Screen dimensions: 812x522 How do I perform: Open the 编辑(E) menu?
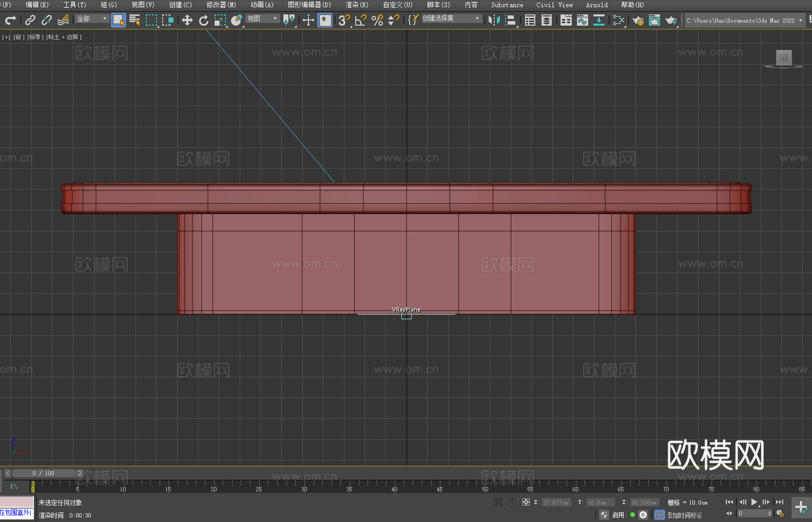pyautogui.click(x=37, y=5)
